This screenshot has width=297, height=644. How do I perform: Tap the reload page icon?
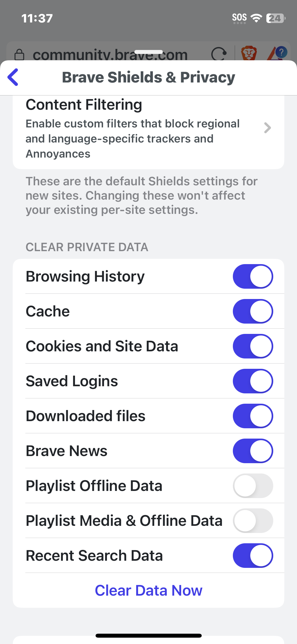[x=219, y=54]
